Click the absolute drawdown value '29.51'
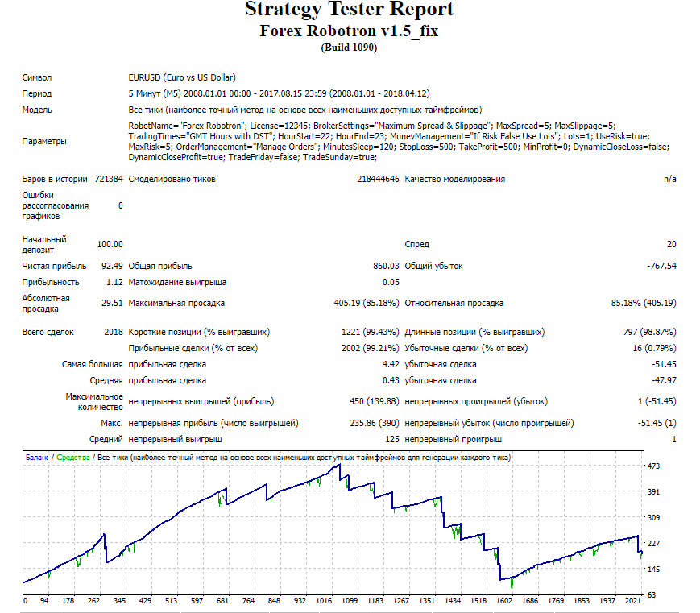Screen dimensions: 700x613 [112, 303]
